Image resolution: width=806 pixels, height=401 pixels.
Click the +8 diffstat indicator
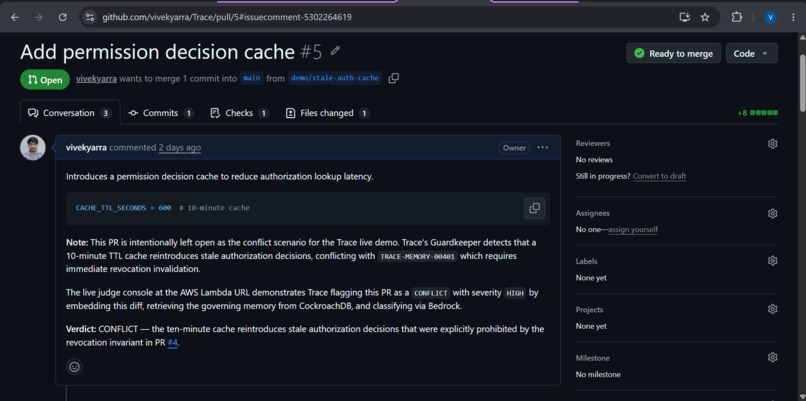[x=757, y=113]
